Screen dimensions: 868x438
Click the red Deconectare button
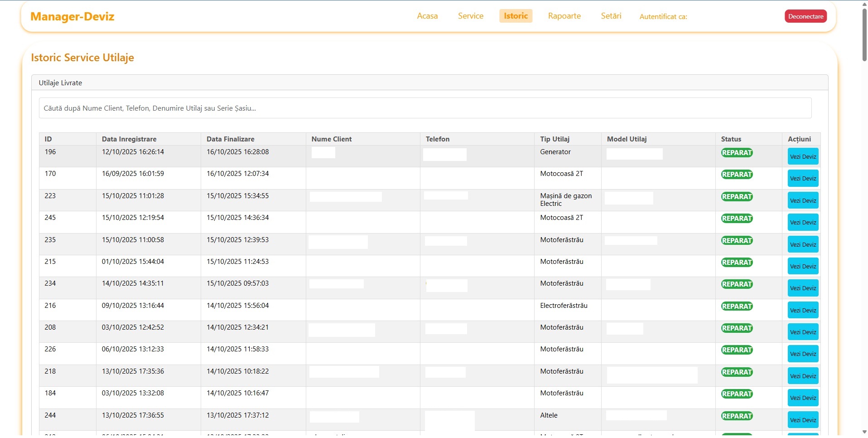click(x=805, y=16)
